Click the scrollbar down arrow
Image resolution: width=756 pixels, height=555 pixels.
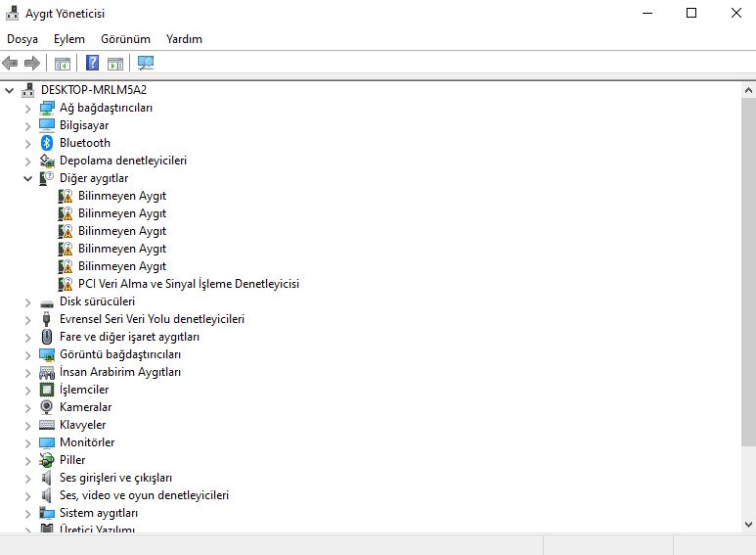pyautogui.click(x=748, y=524)
